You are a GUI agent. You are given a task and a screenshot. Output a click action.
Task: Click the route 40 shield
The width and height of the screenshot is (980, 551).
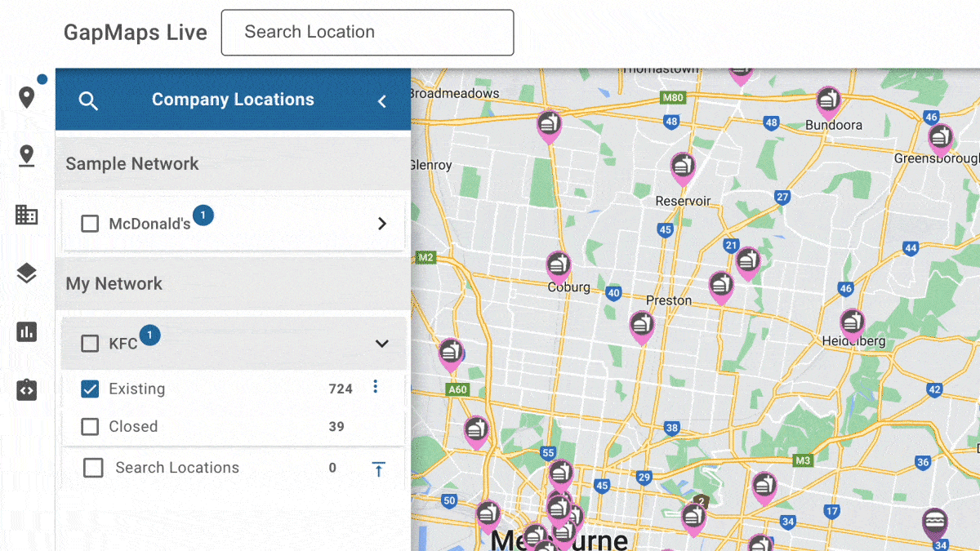(614, 293)
